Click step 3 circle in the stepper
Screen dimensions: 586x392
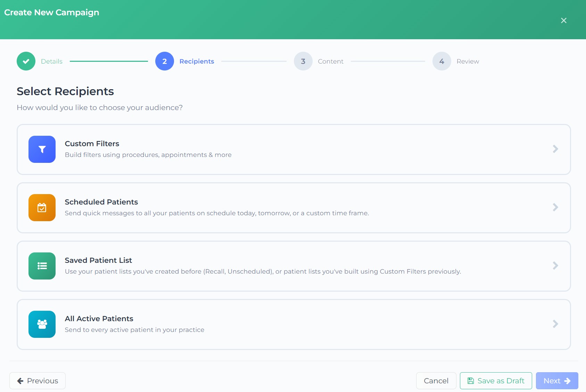(x=303, y=61)
